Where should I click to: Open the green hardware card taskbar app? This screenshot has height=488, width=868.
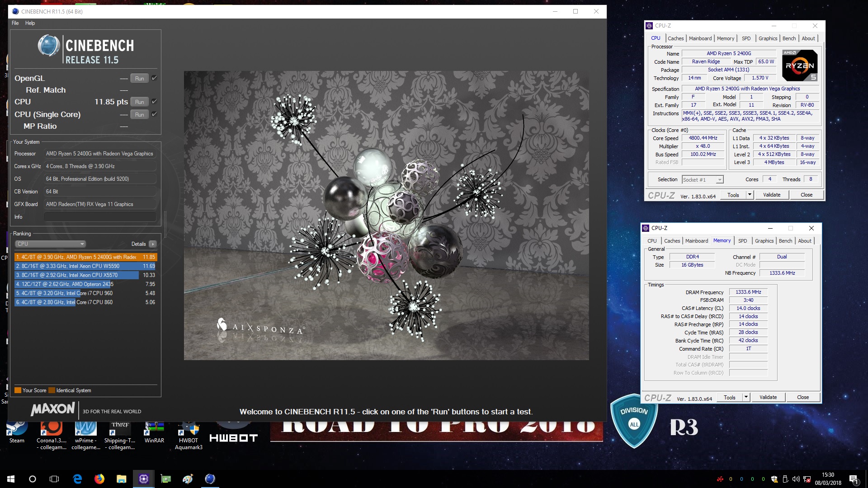(166, 479)
